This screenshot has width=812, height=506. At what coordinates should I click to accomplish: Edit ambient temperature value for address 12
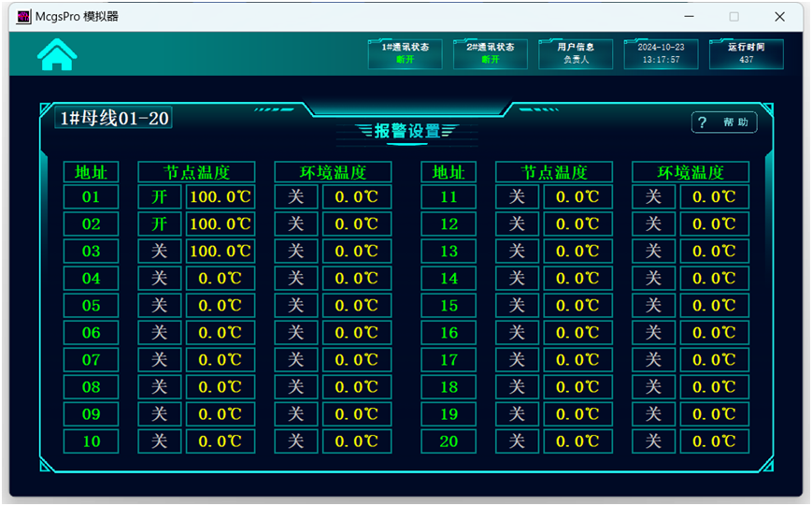[715, 224]
